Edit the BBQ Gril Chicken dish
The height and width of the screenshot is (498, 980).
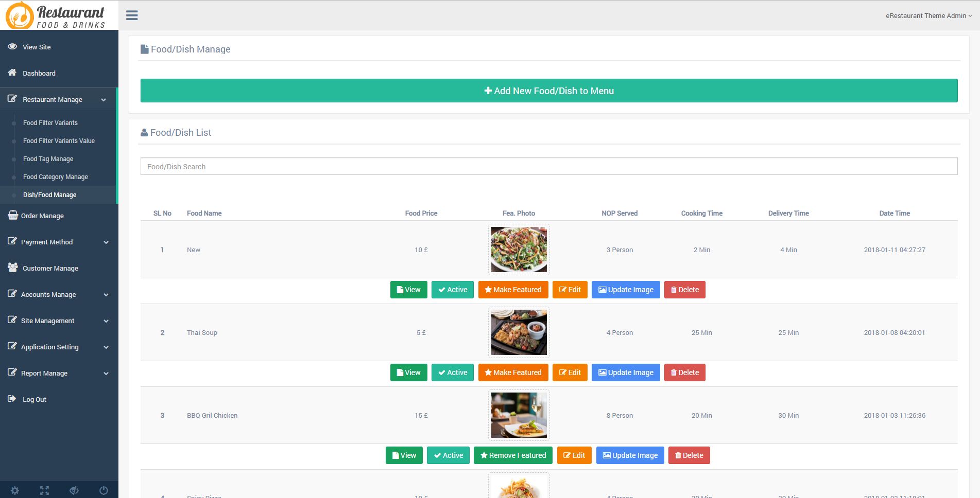pyautogui.click(x=574, y=455)
